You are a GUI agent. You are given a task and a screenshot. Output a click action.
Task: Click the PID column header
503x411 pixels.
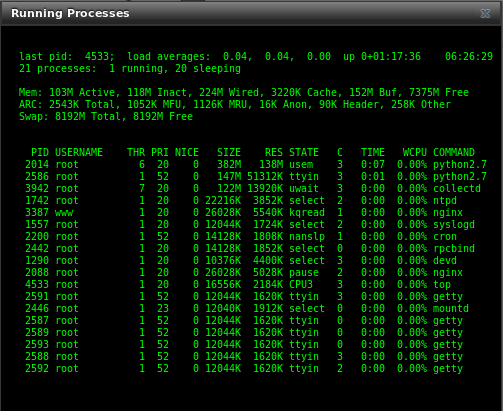pyautogui.click(x=40, y=152)
